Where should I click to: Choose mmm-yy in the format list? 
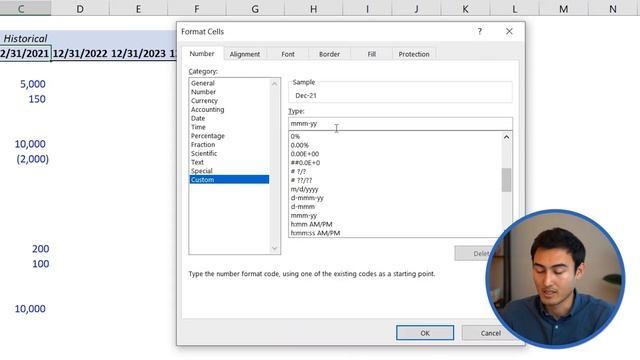395,216
